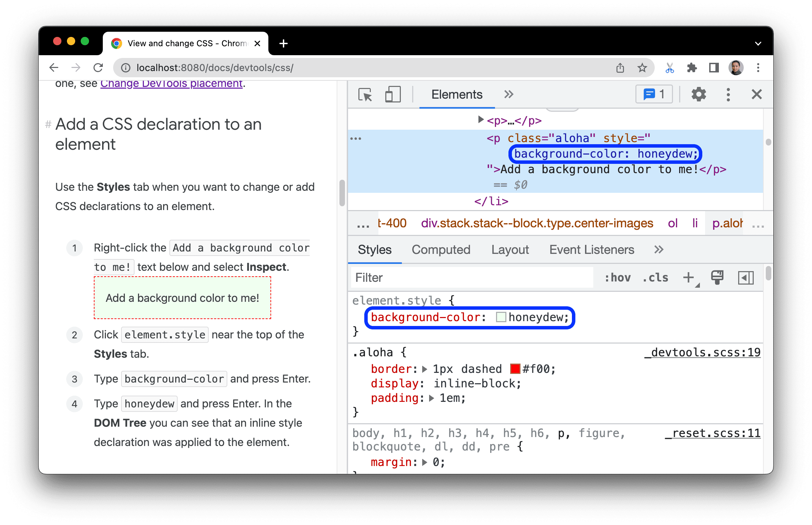Click the element inspect cursor icon
The image size is (812, 525).
(x=363, y=95)
